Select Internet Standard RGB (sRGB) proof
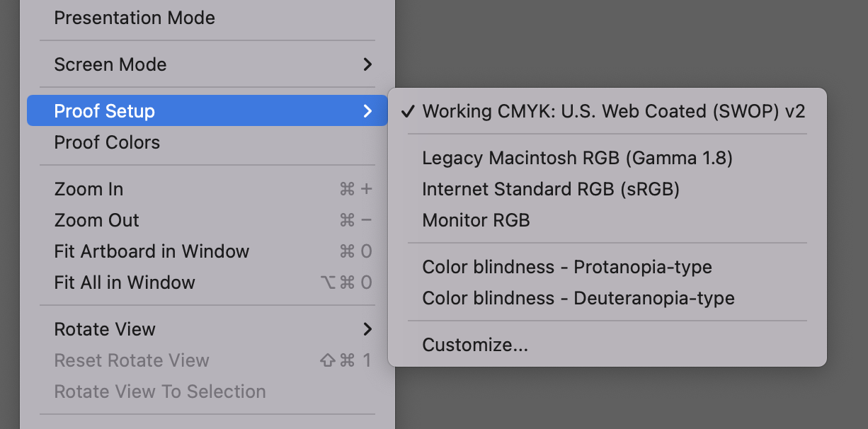This screenshot has height=429, width=868. (552, 189)
